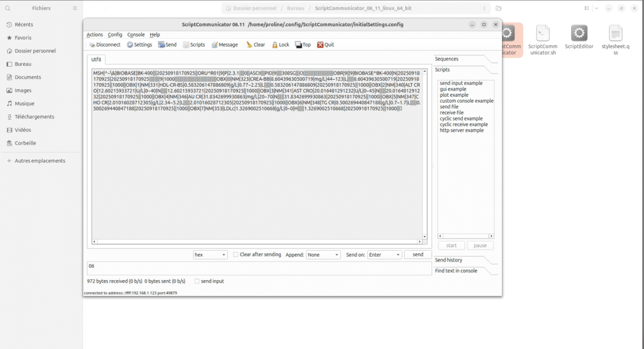Click the red Quit toolbar icon

pos(325,45)
